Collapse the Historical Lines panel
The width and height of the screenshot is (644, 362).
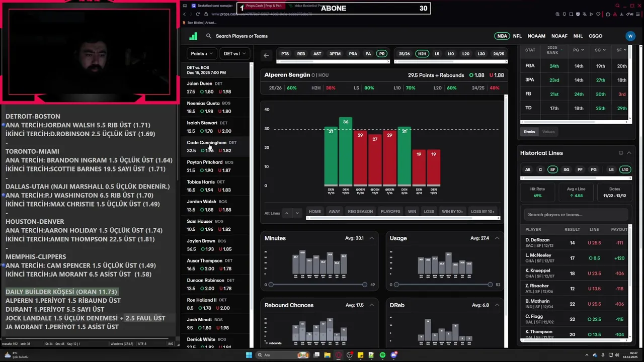[x=629, y=153]
